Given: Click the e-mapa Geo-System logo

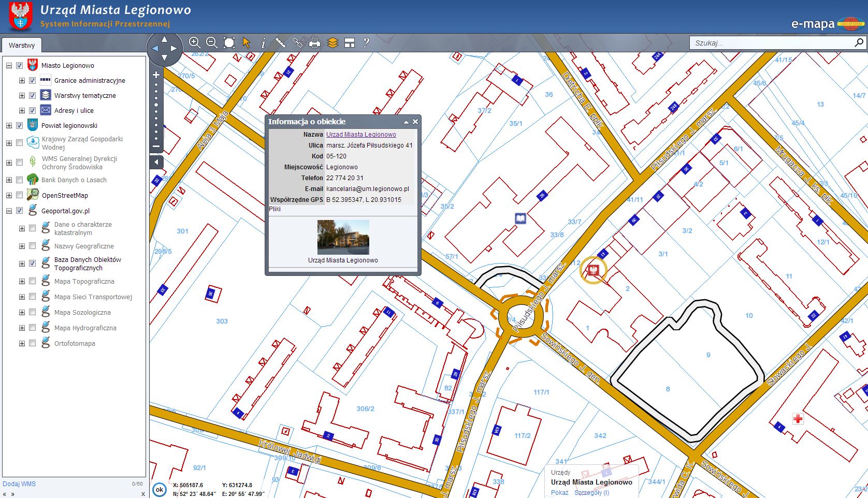Looking at the screenshot, I should [828, 24].
